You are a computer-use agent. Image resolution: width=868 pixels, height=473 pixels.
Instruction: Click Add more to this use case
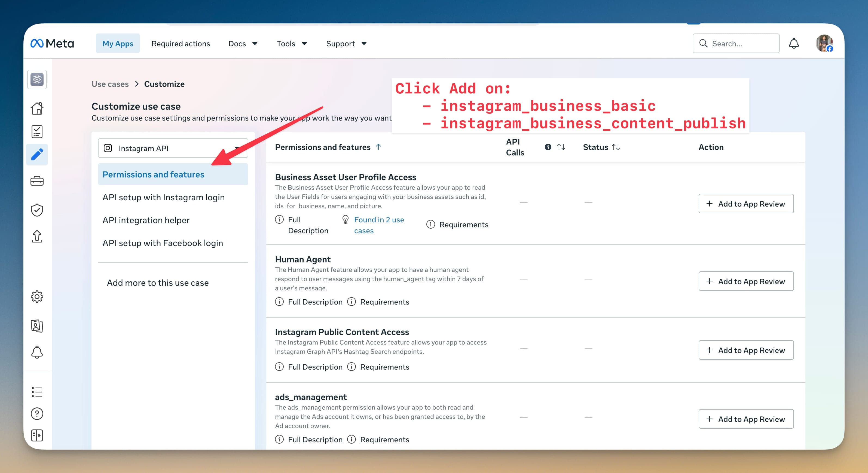pyautogui.click(x=158, y=283)
